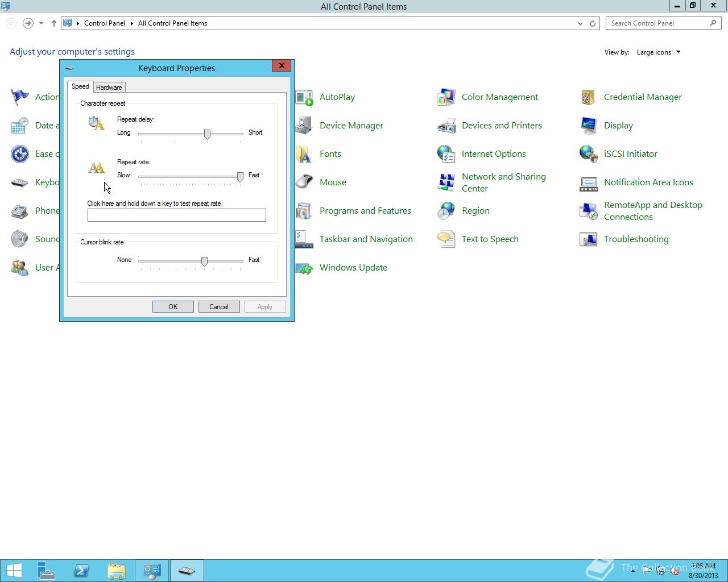Click All Control Panel Items breadcrumb
Viewport: 728px width, 582px height.
point(172,23)
